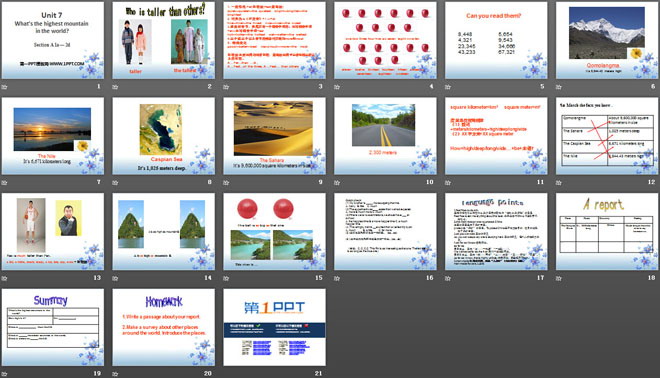Click the animation star icon below slide 6

(559, 87)
